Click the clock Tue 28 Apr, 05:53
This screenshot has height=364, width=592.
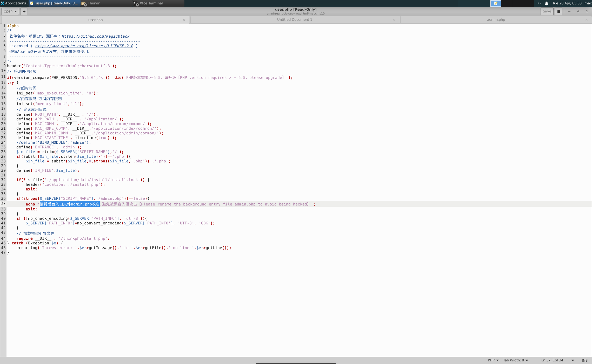click(567, 3)
